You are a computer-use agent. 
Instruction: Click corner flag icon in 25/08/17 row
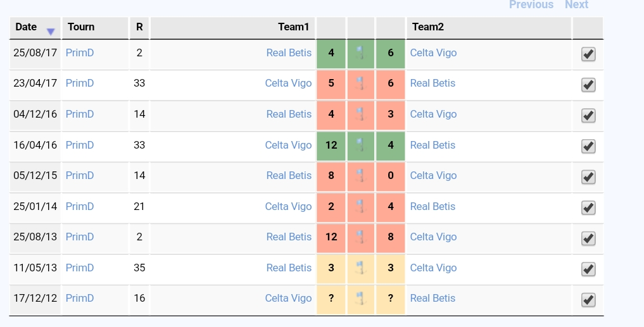(360, 53)
